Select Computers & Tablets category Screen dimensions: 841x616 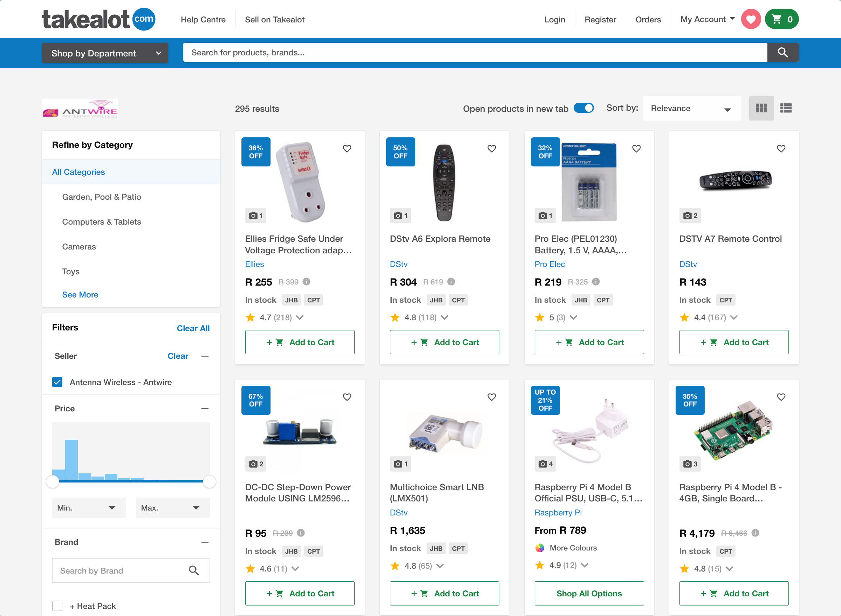pos(101,222)
